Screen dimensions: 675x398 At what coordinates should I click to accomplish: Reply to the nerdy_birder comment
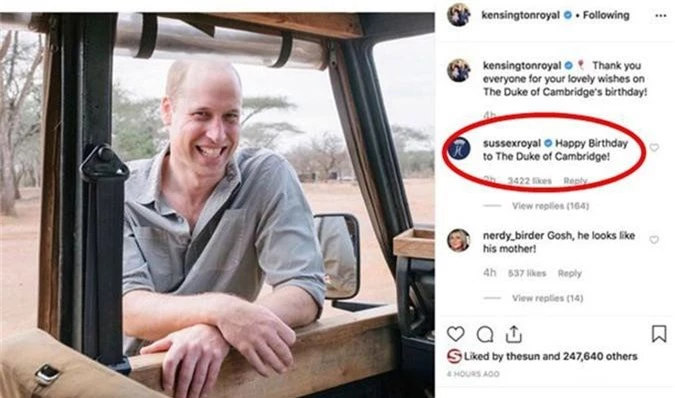click(x=570, y=273)
